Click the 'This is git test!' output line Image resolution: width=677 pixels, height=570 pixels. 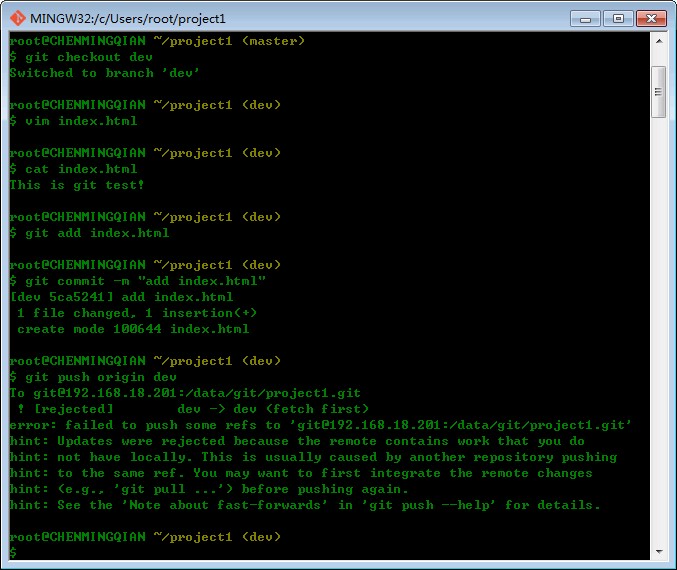tap(77, 185)
